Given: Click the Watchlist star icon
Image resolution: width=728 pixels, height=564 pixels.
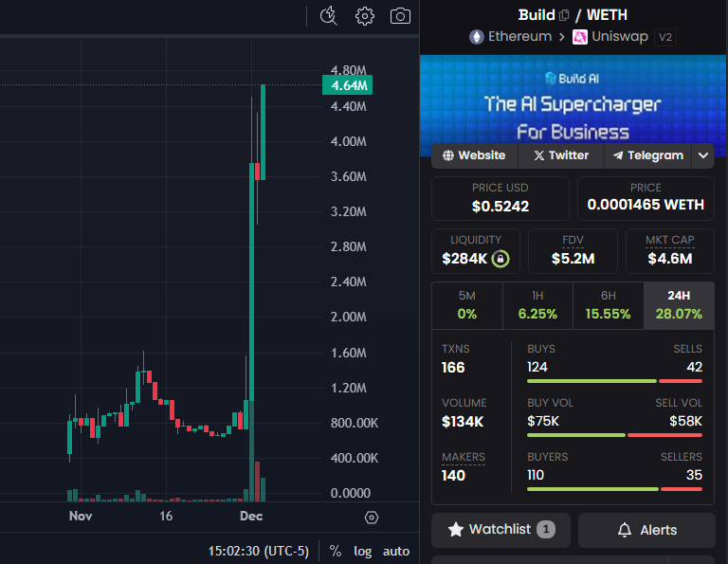Looking at the screenshot, I should (456, 529).
